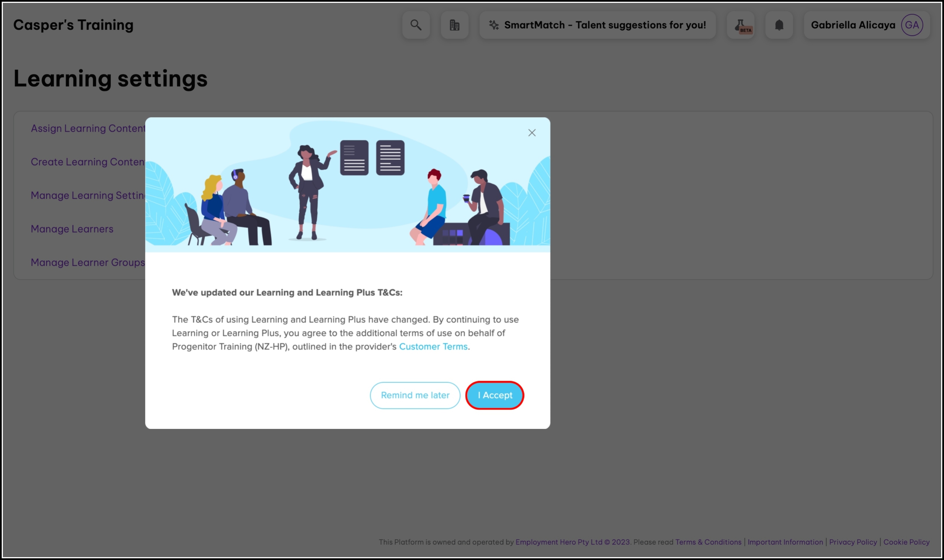Open the Privacy Policy link
The image size is (944, 560).
[853, 542]
